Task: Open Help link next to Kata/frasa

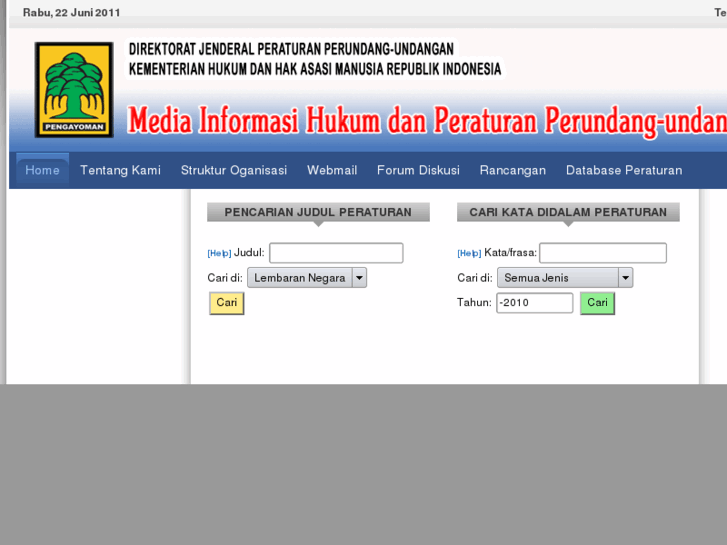Action: 469,253
